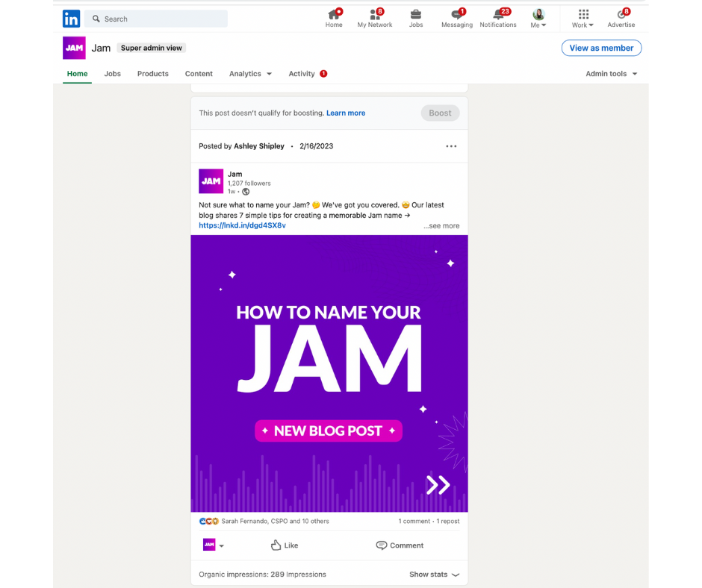Open the Messaging icon
702x588 pixels.
(456, 19)
